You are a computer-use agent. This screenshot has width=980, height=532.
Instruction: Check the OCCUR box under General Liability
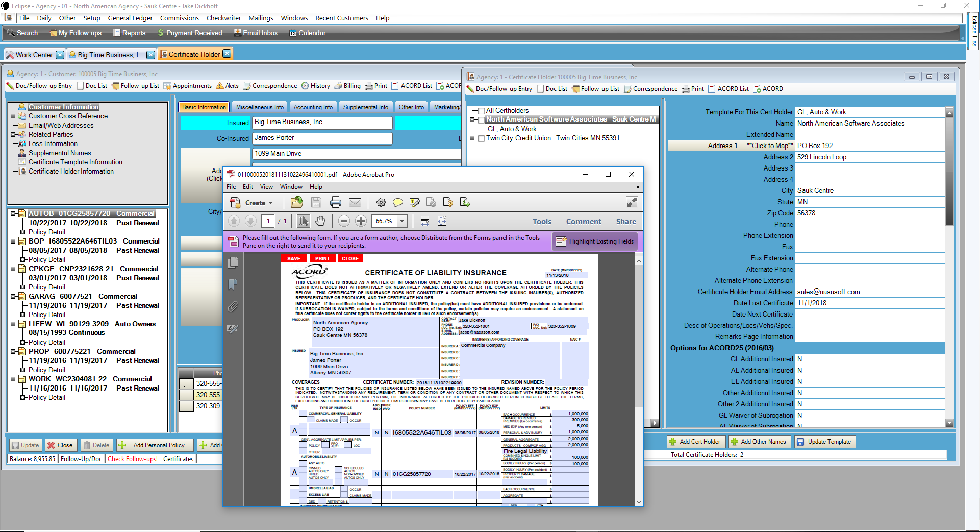(x=344, y=420)
